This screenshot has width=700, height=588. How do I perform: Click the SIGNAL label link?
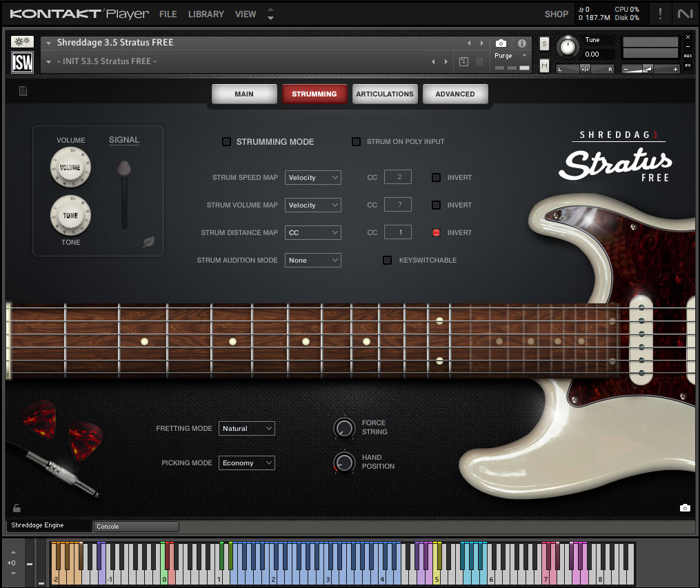pos(124,140)
